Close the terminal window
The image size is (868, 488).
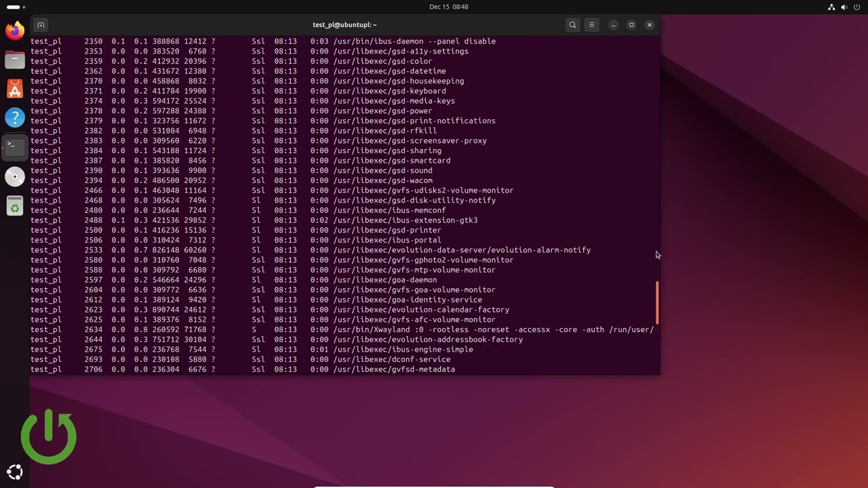click(650, 25)
